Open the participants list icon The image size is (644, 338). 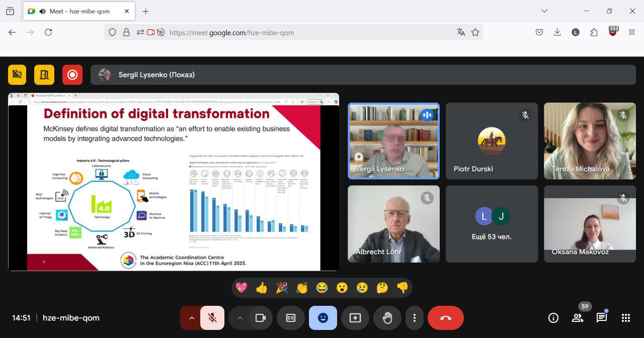click(578, 318)
